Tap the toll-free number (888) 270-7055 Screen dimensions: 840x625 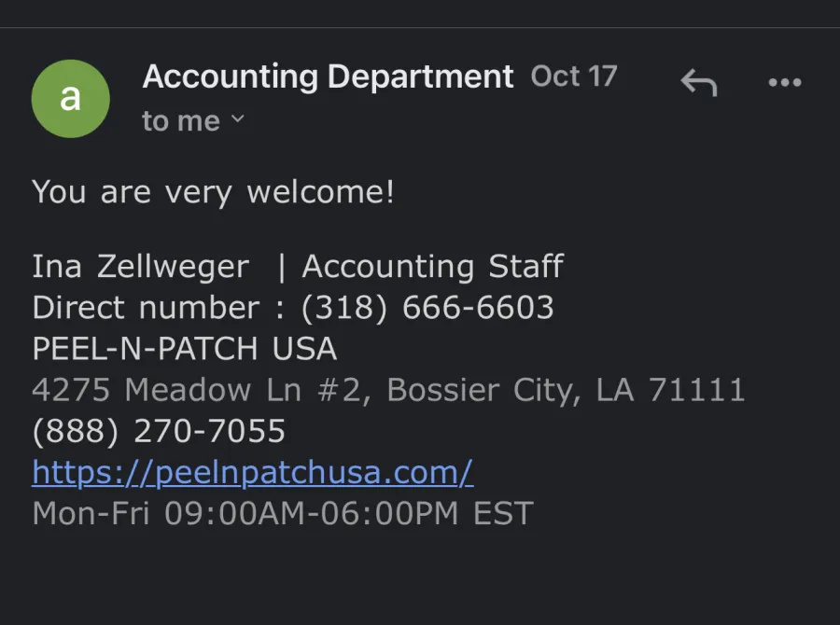159,431
